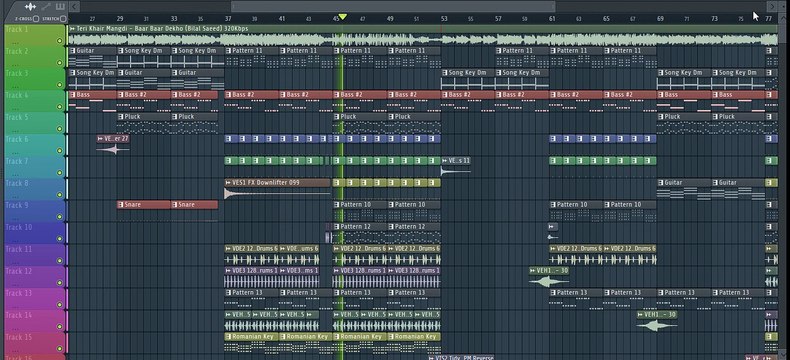
Task: Select the pattern clip focus piano icon
Action: 60,7
